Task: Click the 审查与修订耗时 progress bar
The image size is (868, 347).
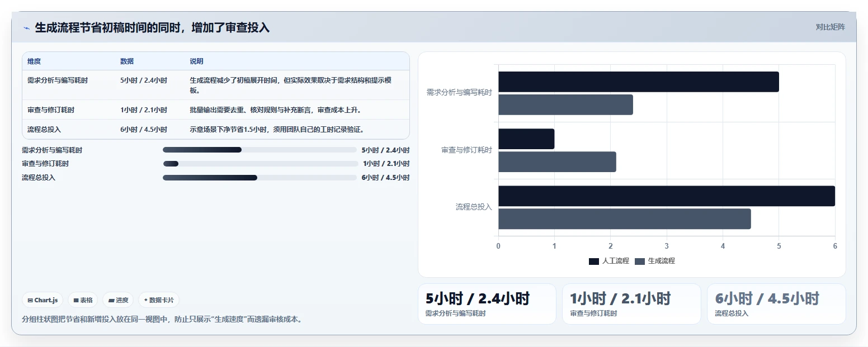Action: click(x=260, y=164)
